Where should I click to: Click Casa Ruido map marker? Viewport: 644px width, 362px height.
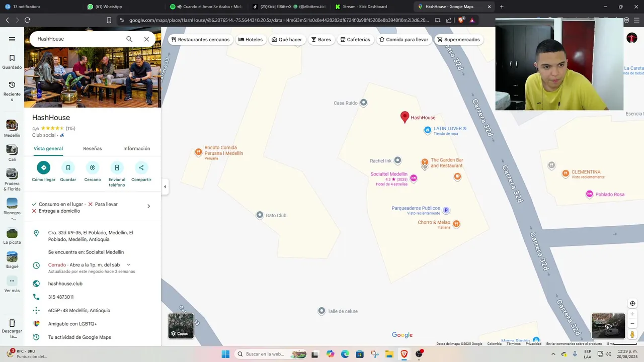point(364,103)
